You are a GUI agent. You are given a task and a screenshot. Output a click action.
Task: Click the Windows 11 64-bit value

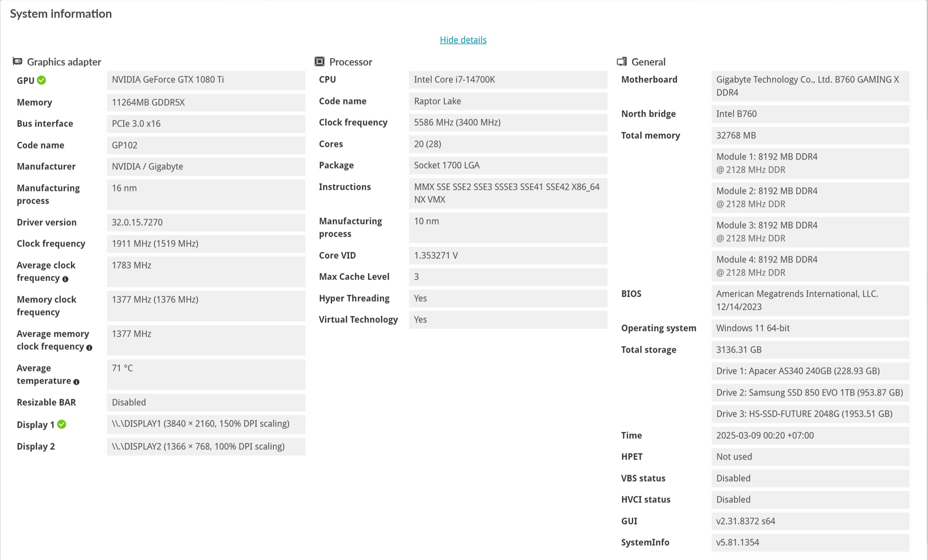click(x=810, y=328)
